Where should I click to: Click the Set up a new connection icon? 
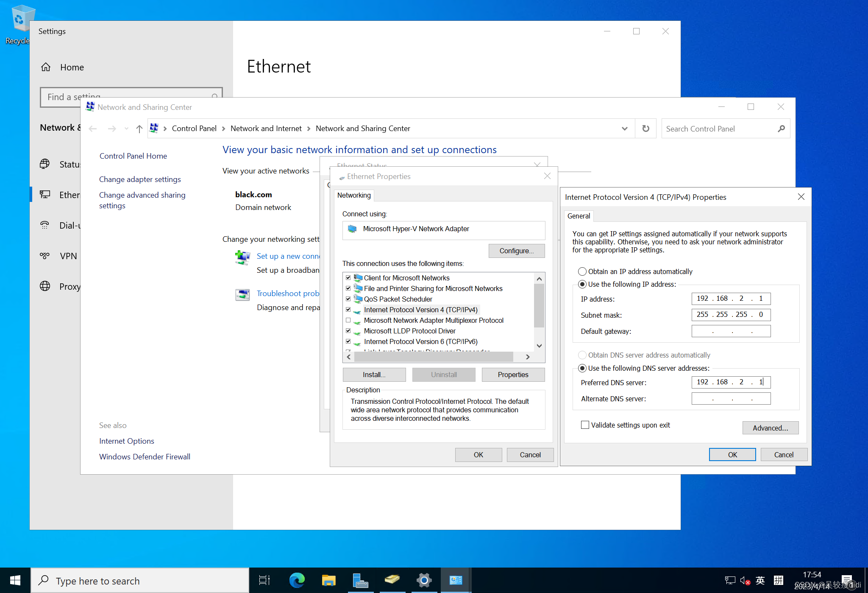[242, 257]
